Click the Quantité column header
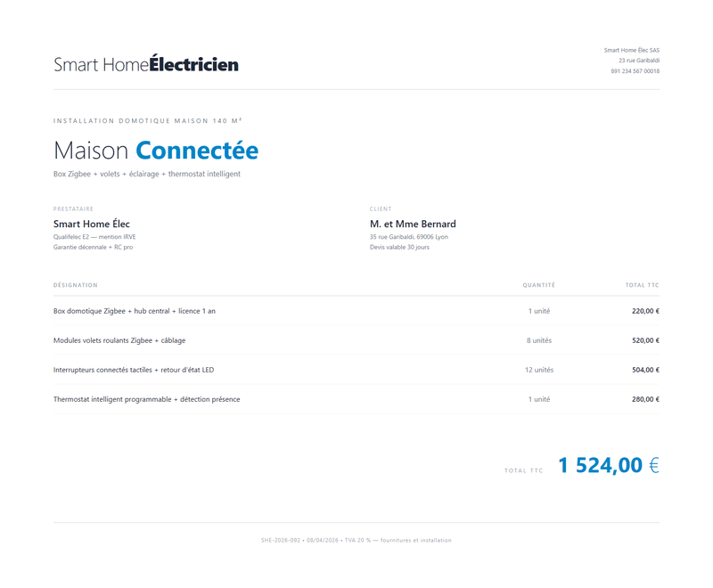This screenshot has width=713, height=588. 539,285
